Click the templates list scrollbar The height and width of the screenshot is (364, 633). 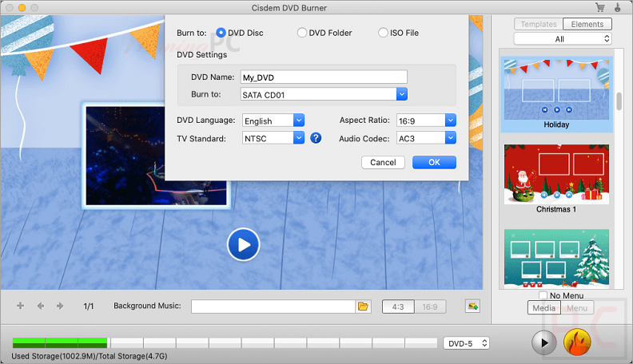619,101
